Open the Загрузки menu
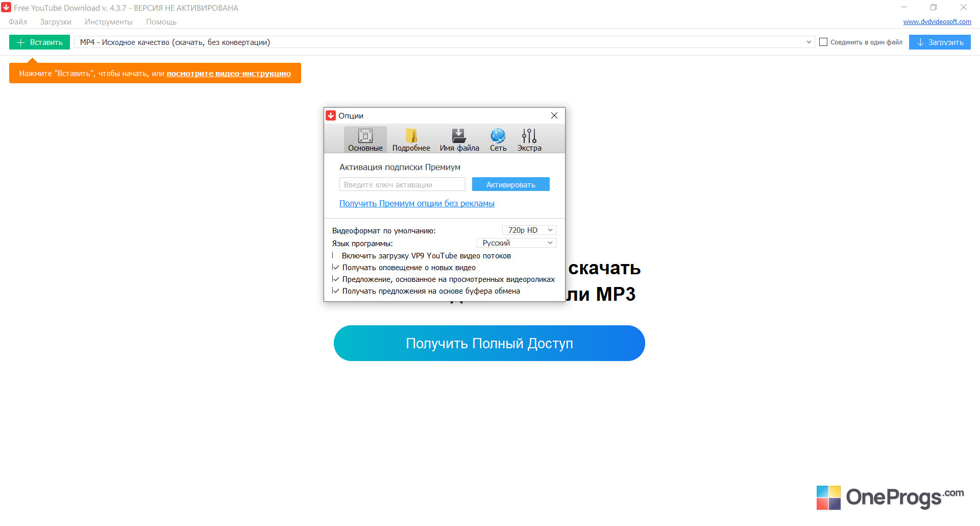Screen dimensions: 980x526 click(x=56, y=22)
